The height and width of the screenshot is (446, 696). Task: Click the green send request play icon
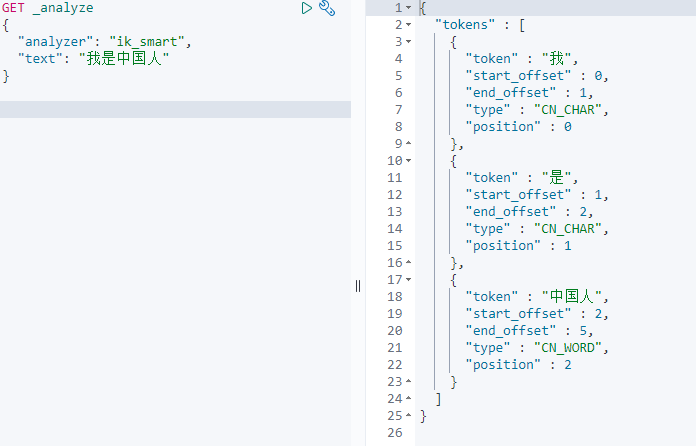(307, 8)
